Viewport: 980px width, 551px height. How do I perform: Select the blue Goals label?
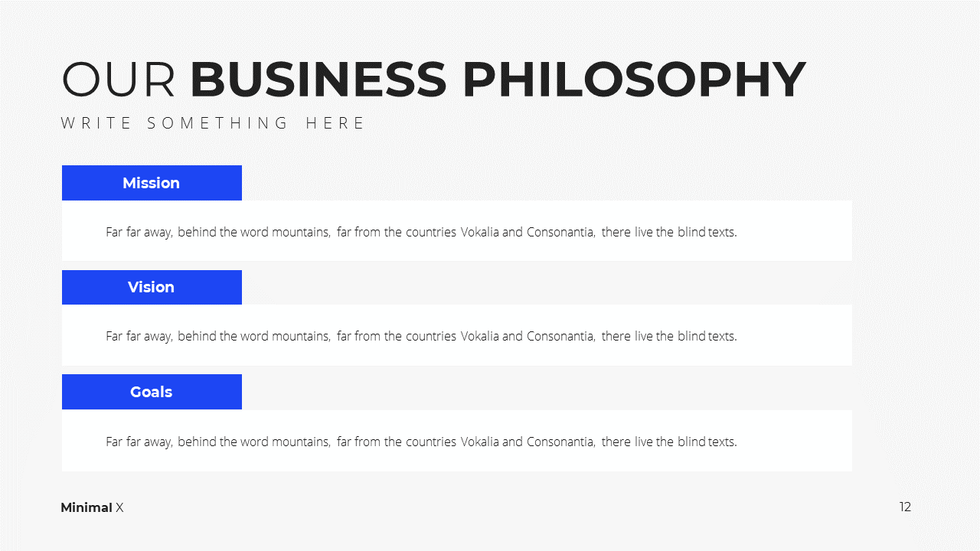coord(152,392)
